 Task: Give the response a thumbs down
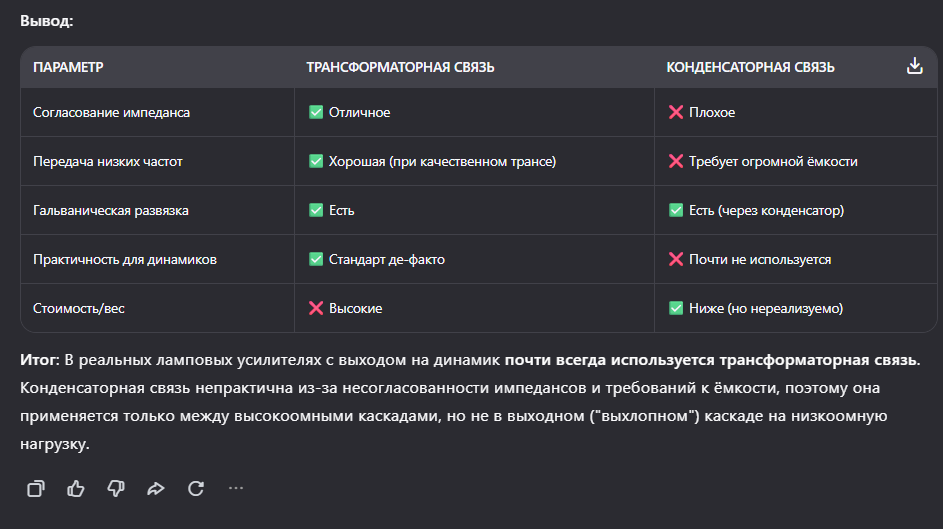click(116, 488)
